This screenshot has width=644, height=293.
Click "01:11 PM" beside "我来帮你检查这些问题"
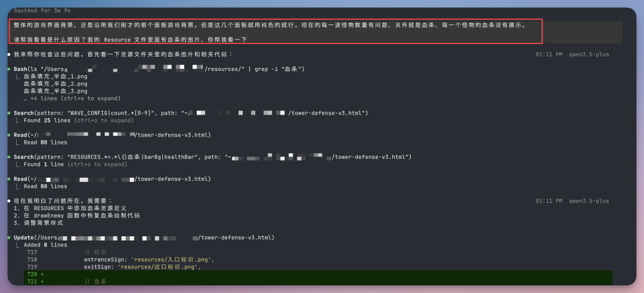point(549,54)
